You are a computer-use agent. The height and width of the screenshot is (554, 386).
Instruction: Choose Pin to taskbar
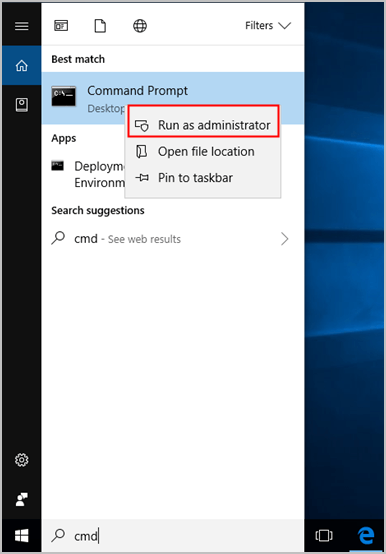(x=203, y=178)
